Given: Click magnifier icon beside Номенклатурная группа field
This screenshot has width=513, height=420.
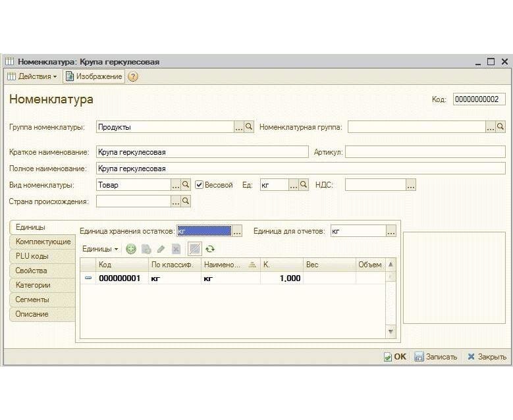Looking at the screenshot, I should tap(500, 127).
